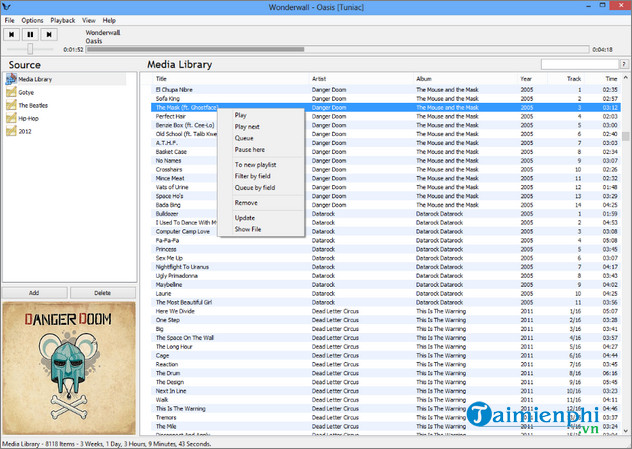Adjust the volume slider

(30, 48)
